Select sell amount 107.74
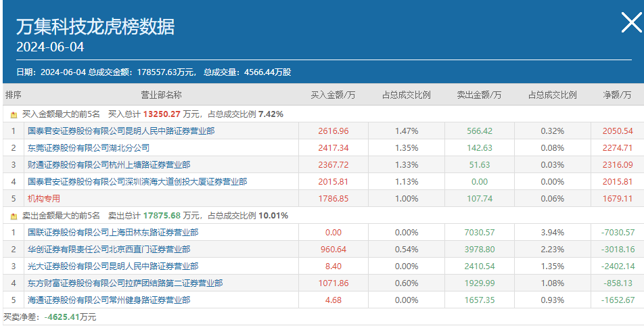This screenshot has width=644, height=326. tap(480, 198)
